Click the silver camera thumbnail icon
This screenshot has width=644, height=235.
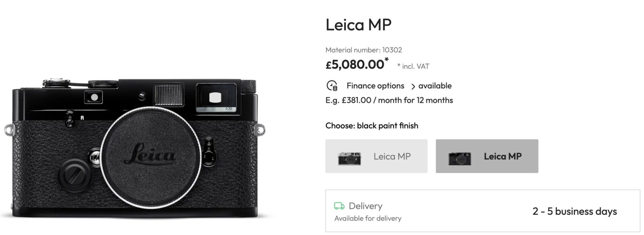[x=349, y=158]
